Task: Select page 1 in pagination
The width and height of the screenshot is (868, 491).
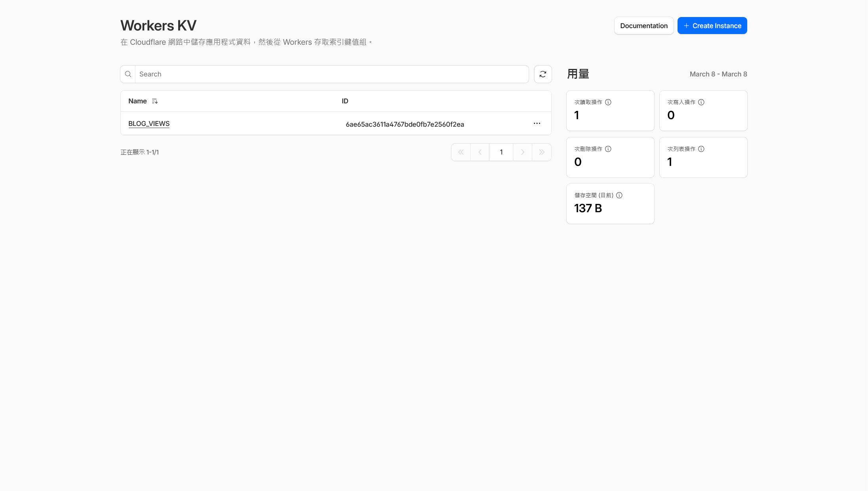Action: pos(501,152)
